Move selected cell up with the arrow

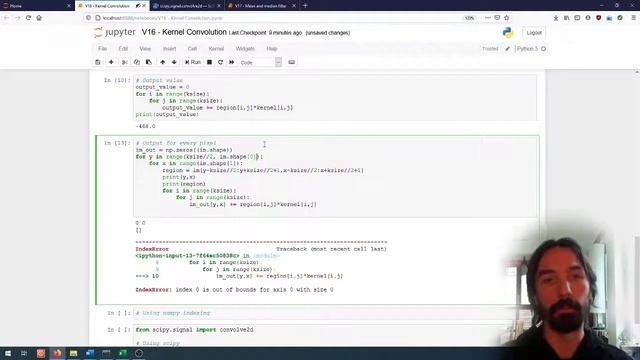click(x=162, y=62)
